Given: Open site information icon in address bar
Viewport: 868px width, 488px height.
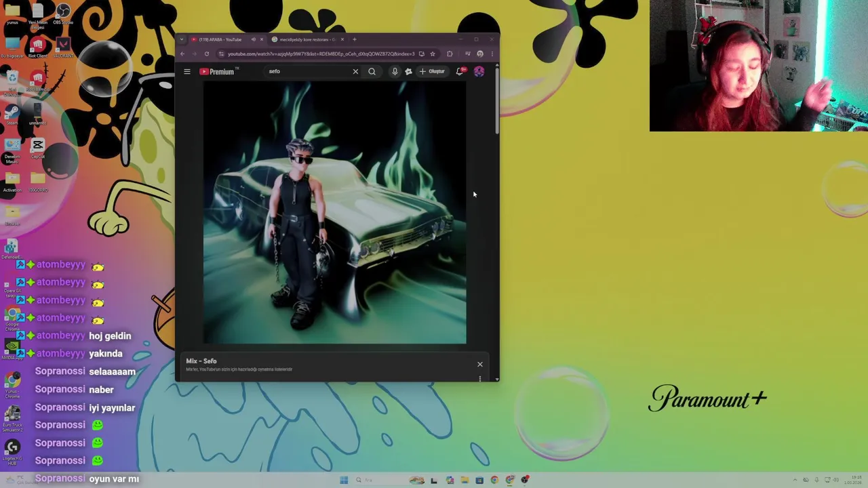Looking at the screenshot, I should coord(222,54).
